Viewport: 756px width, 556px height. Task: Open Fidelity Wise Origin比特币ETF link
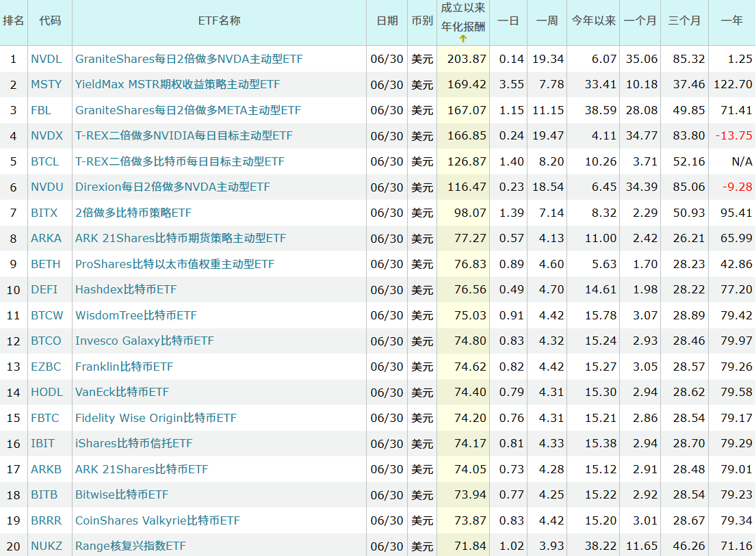pos(156,418)
